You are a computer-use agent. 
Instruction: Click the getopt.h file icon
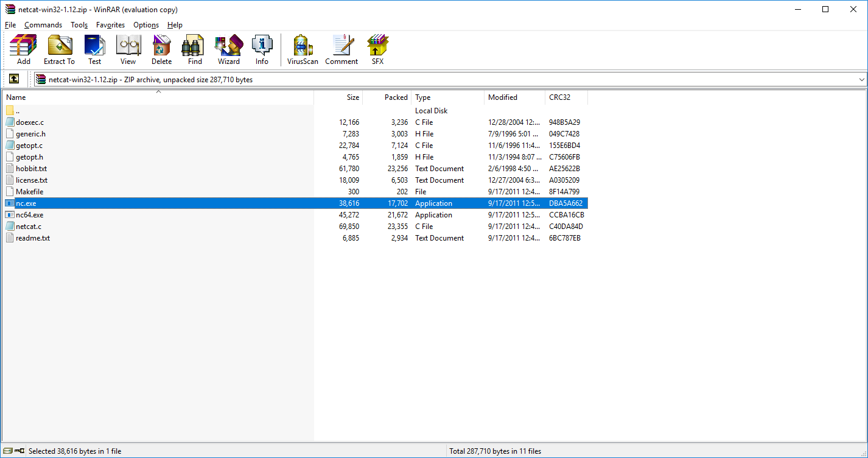coord(10,157)
